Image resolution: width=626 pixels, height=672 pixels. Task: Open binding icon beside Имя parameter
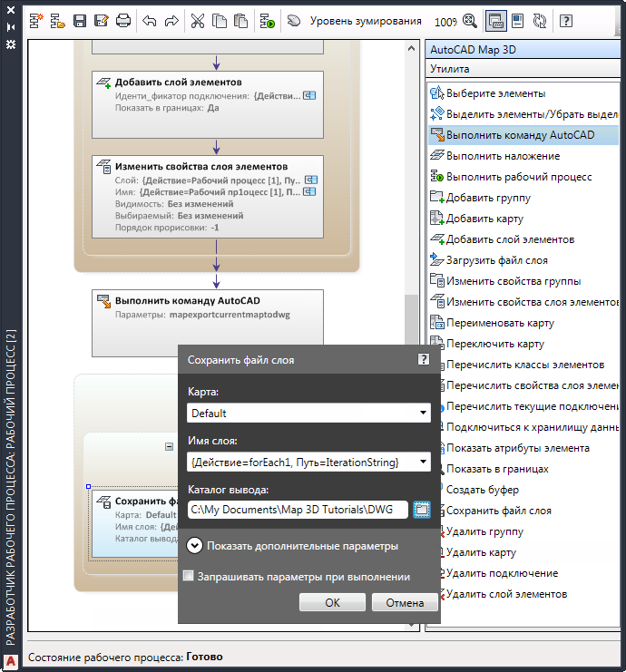click(x=309, y=191)
